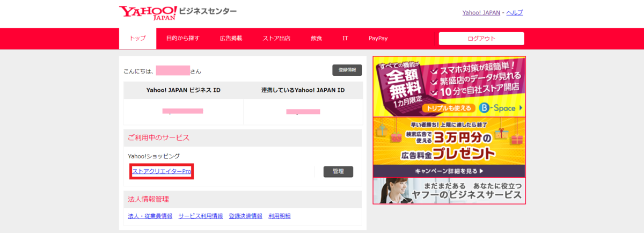Click the 法人情報管理 heading
The width and height of the screenshot is (644, 233).
148,199
